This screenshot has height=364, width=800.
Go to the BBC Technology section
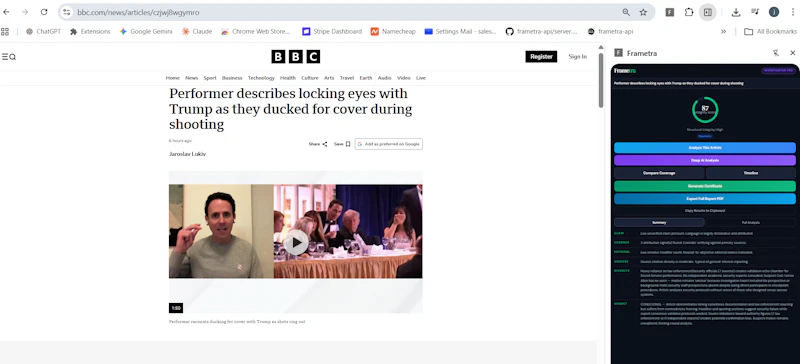(261, 78)
